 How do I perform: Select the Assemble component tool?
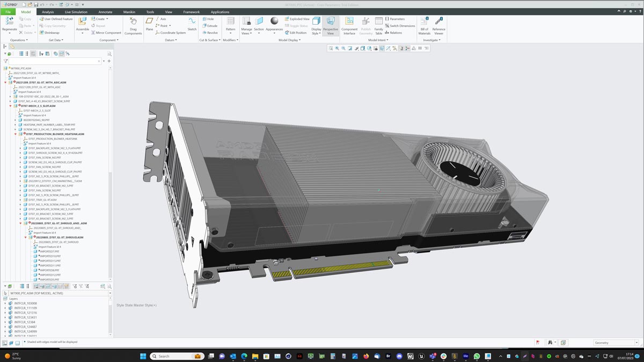[x=82, y=23]
